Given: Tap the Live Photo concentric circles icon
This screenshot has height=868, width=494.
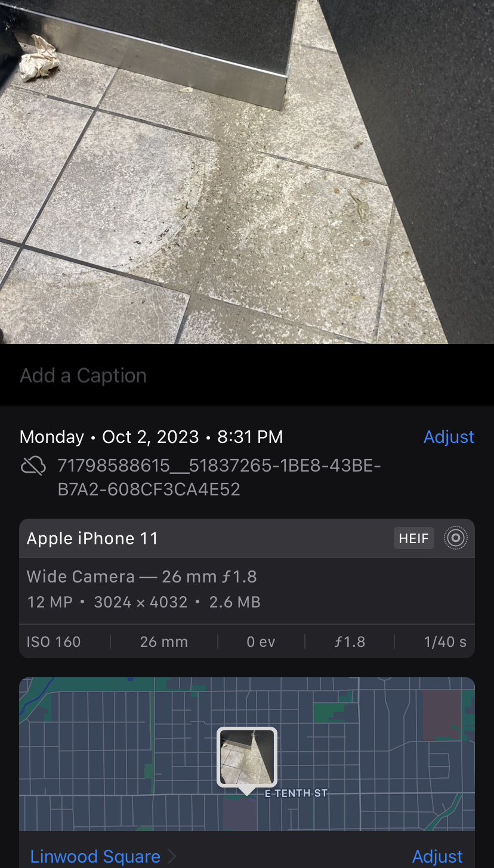Looking at the screenshot, I should pos(455,538).
